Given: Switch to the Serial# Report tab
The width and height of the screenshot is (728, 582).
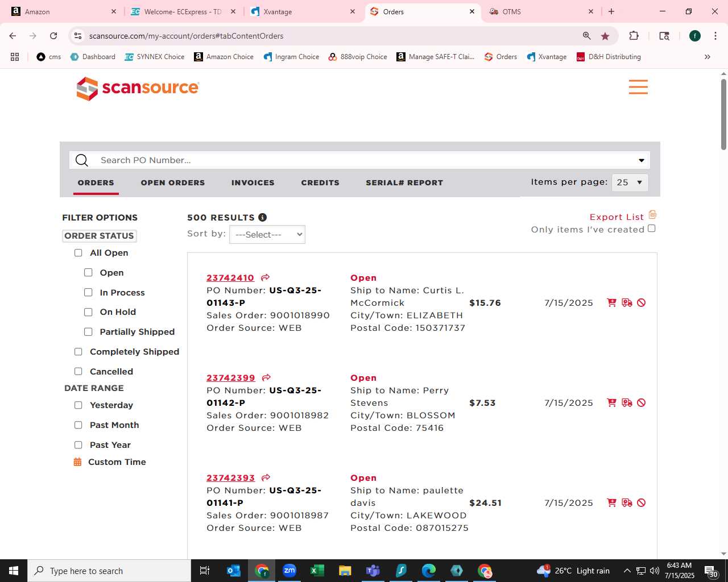Looking at the screenshot, I should [x=404, y=182].
